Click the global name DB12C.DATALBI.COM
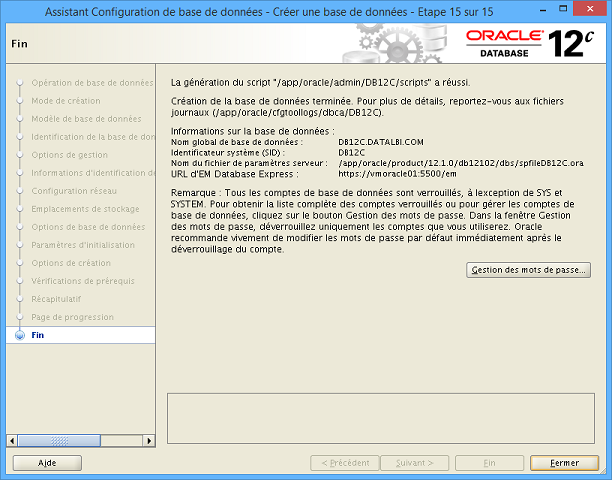 (381, 142)
